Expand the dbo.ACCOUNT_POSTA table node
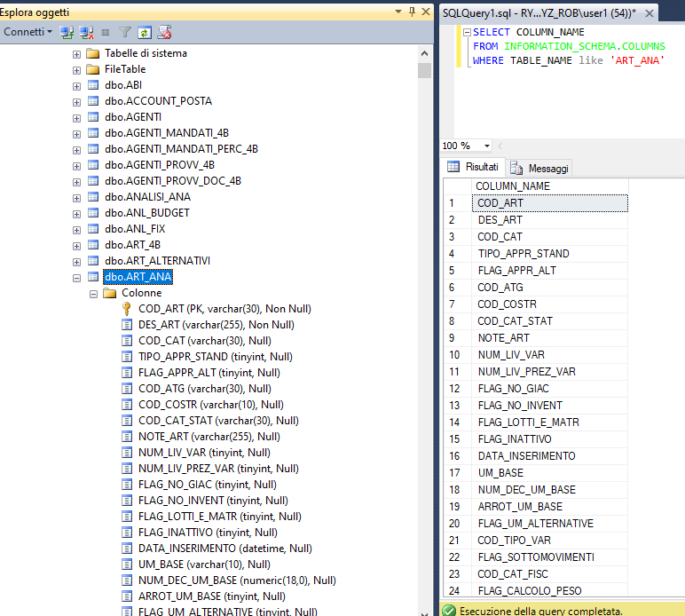 (x=77, y=102)
